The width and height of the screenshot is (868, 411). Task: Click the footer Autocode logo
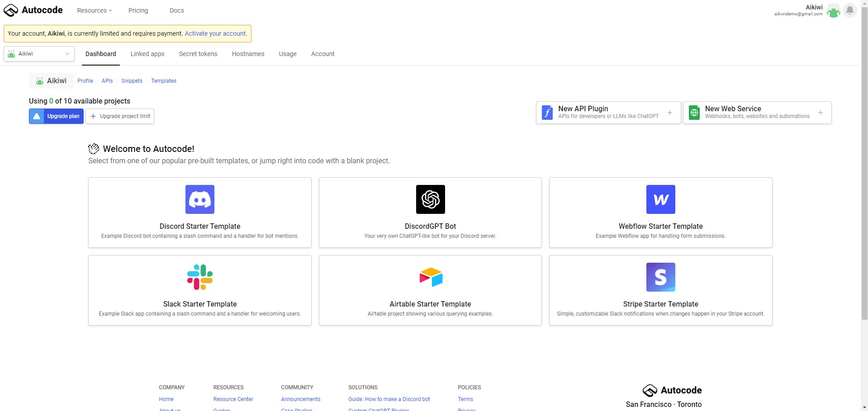672,390
